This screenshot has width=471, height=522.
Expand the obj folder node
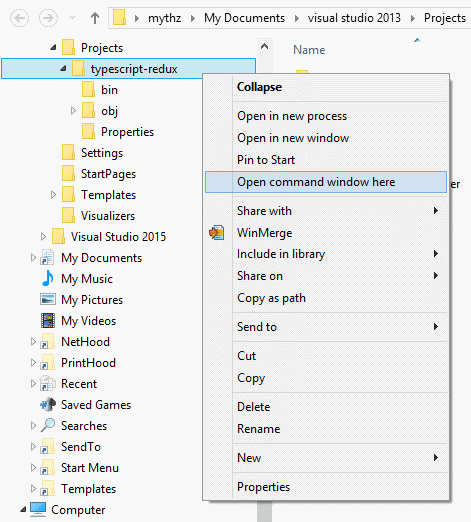[73, 111]
